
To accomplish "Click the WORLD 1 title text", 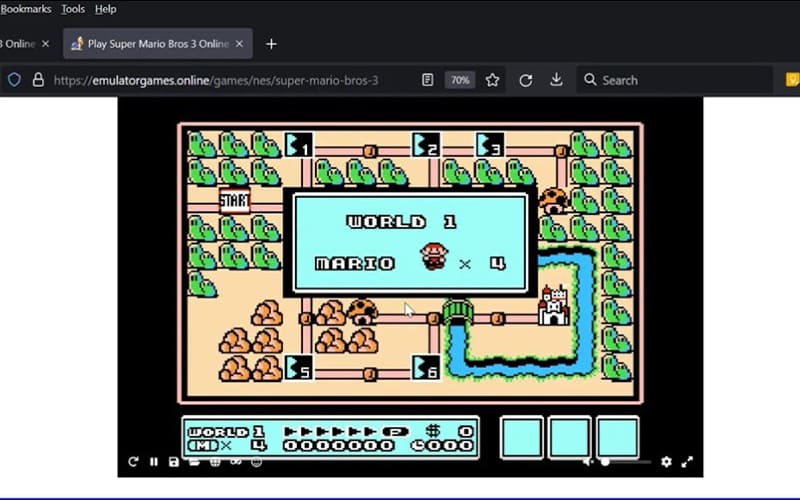I will coord(401,222).
